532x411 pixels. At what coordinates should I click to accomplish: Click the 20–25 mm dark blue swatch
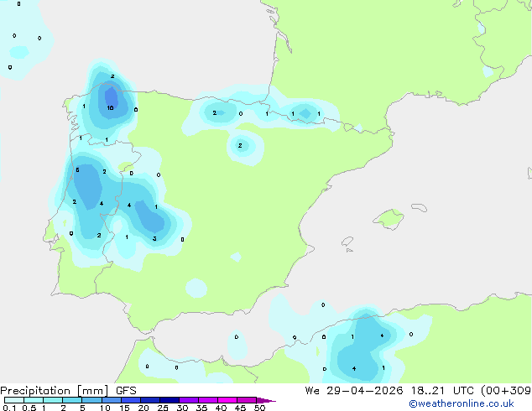150,400
